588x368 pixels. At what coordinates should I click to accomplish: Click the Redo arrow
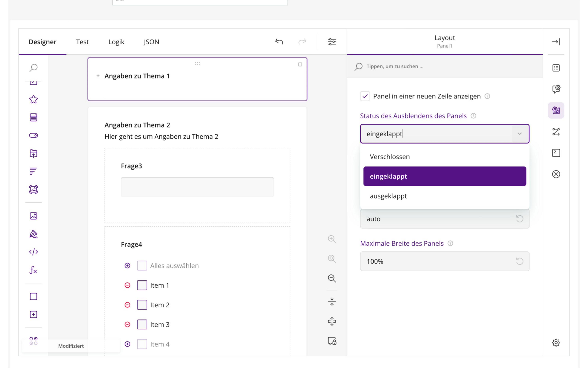302,42
